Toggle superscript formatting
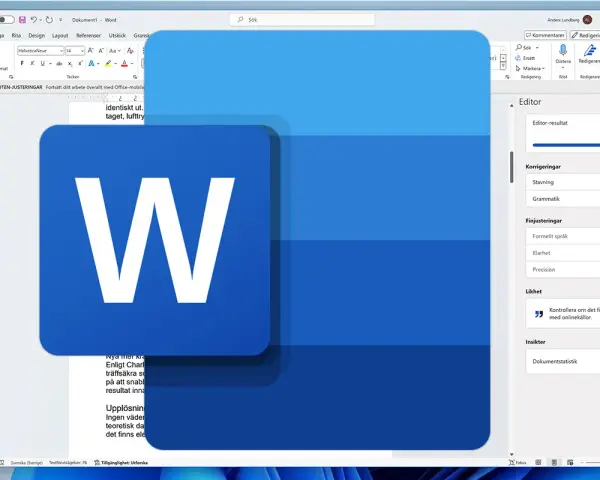 pyautogui.click(x=80, y=64)
